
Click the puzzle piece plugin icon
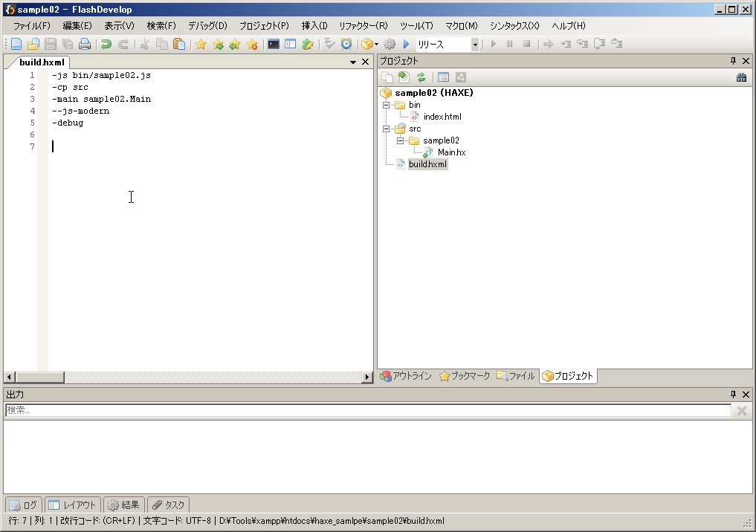(308, 45)
